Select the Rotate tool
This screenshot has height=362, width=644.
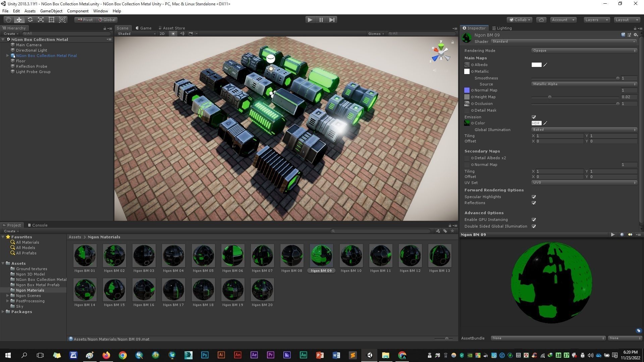[30, 20]
